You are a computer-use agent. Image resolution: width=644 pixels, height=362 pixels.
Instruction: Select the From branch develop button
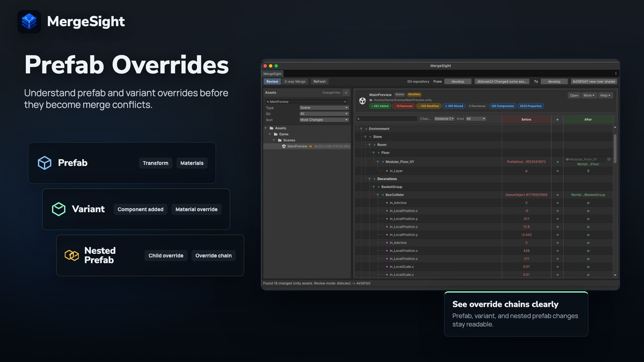pos(458,82)
